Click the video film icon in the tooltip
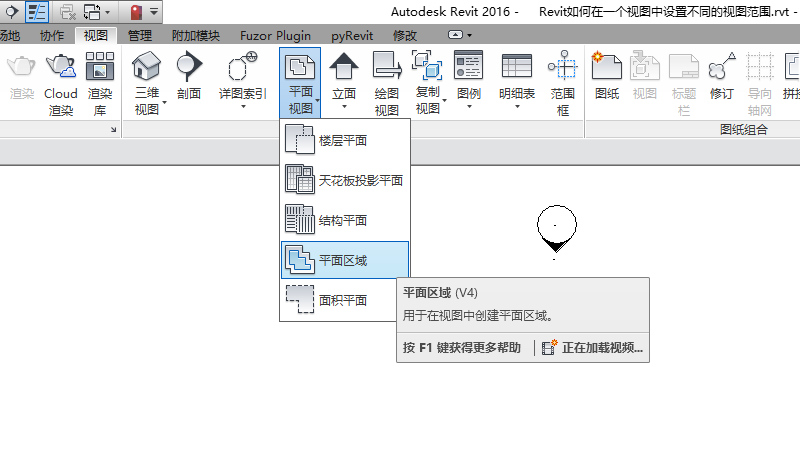 (x=549, y=347)
